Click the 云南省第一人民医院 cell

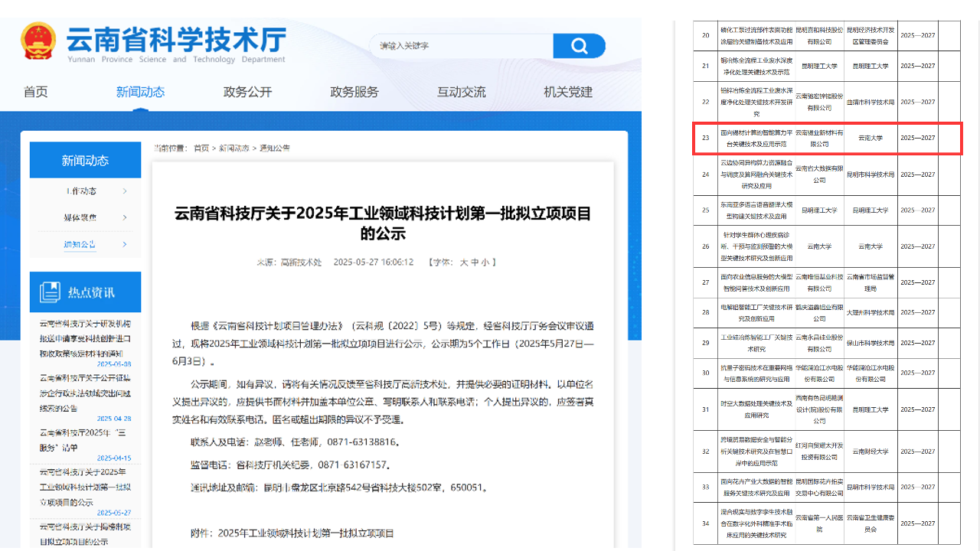point(819,523)
